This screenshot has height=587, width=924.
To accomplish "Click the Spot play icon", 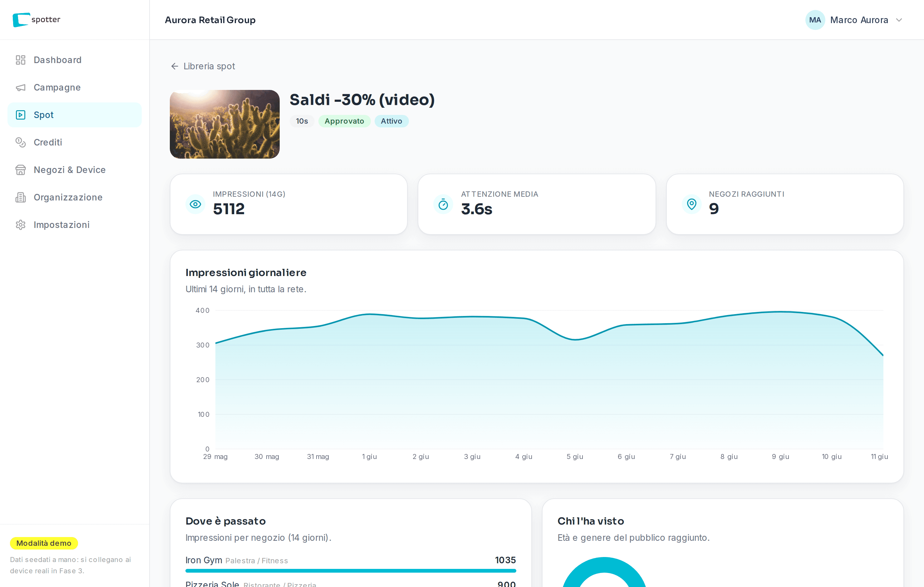I will [x=20, y=115].
